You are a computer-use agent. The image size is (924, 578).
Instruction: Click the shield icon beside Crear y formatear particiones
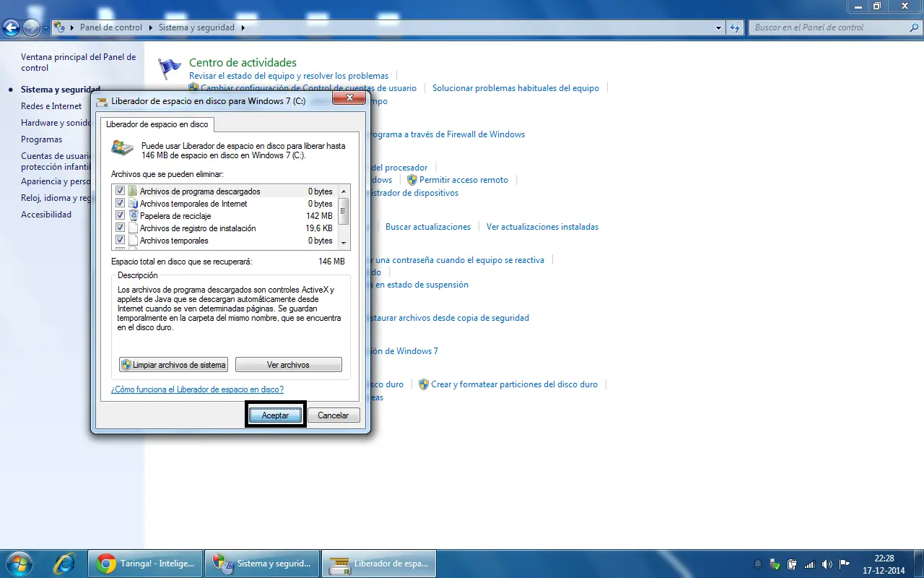(x=424, y=384)
